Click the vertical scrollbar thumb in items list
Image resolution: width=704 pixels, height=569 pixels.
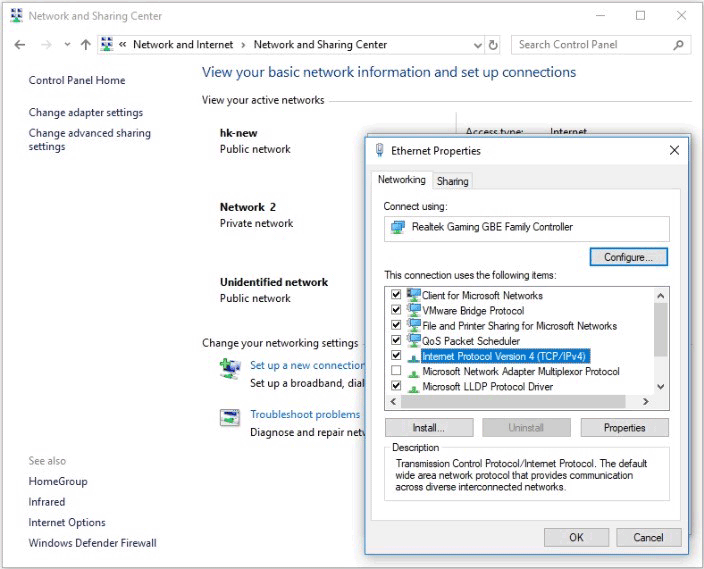point(660,330)
